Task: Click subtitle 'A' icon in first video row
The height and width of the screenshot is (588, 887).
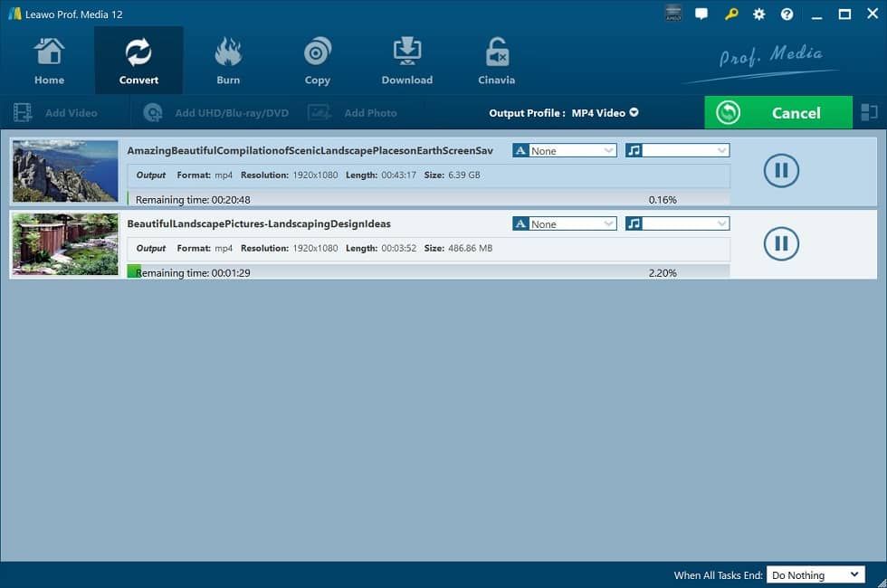Action: point(520,150)
